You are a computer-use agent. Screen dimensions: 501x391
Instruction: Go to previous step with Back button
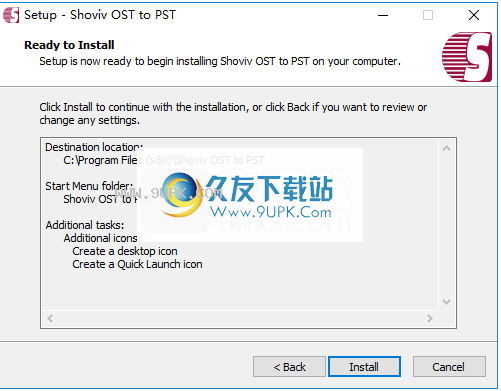tap(289, 367)
